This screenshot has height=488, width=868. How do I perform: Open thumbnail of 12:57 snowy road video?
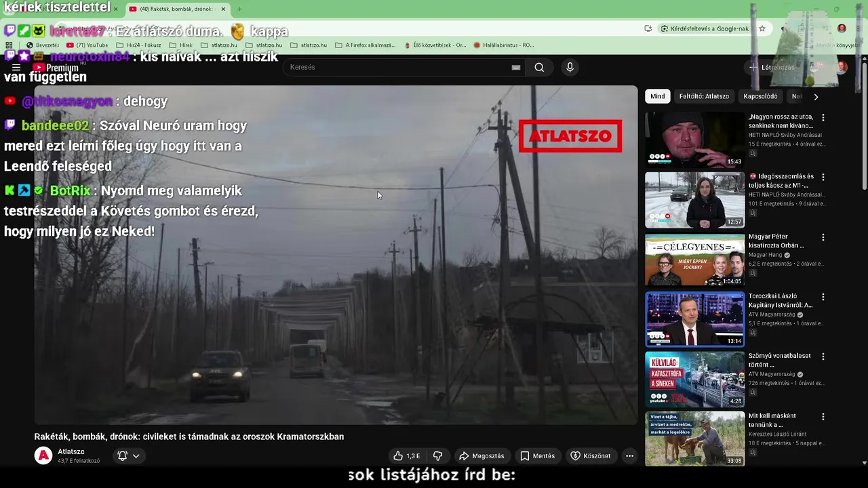point(694,200)
